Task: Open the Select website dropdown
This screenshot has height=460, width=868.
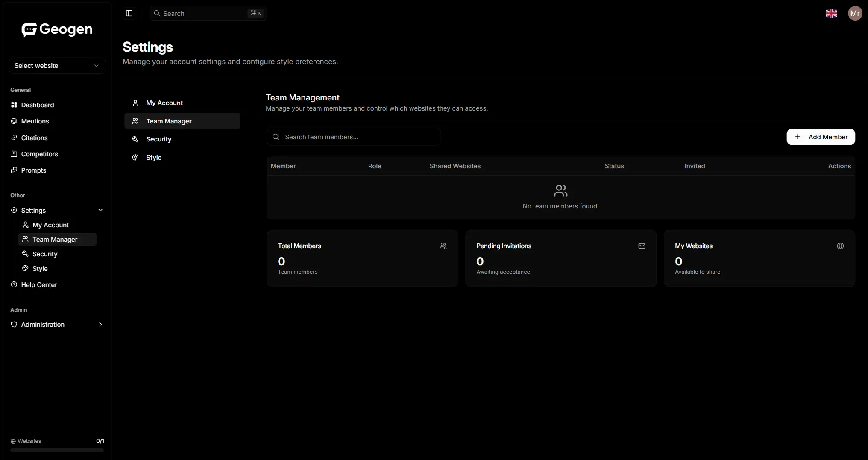Action: pos(57,66)
